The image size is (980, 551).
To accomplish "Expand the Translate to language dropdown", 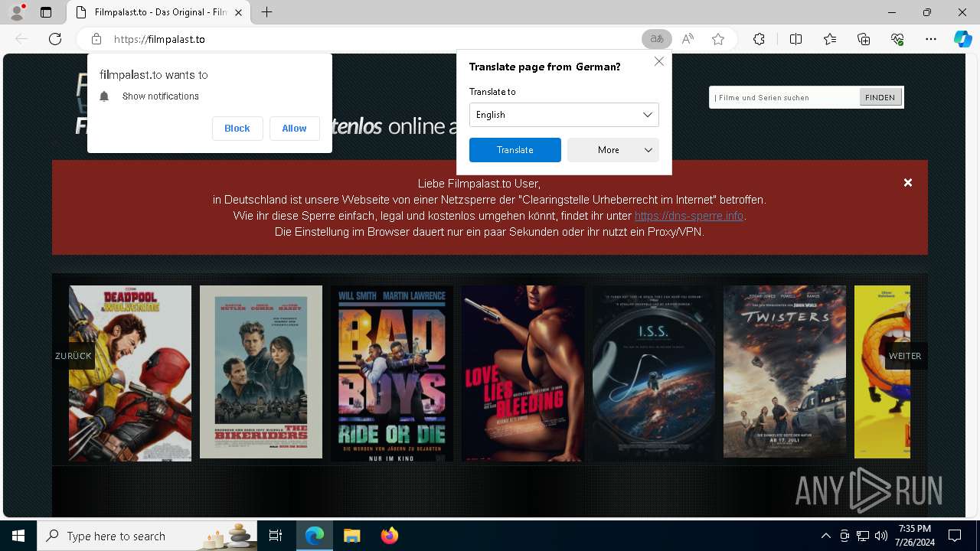I will pyautogui.click(x=563, y=115).
